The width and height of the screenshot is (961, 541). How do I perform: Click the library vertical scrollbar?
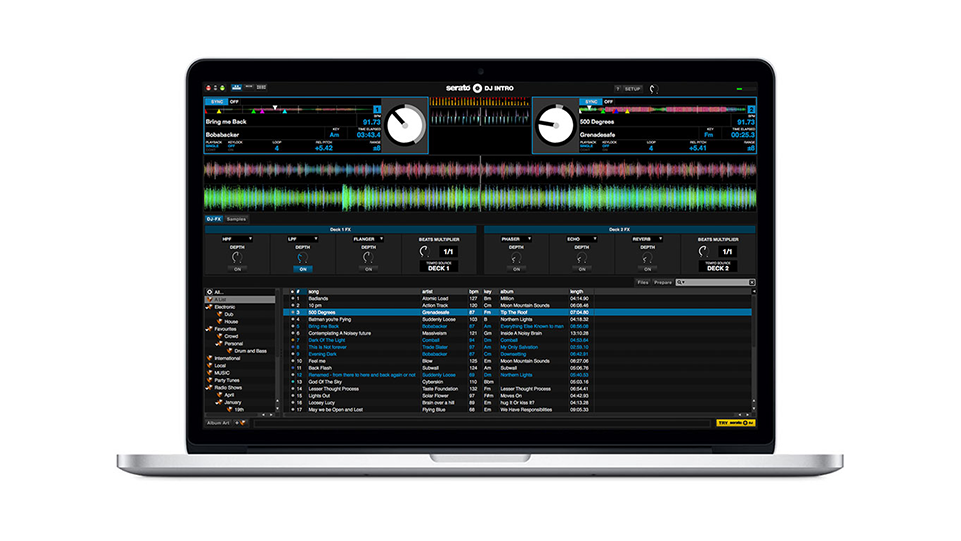point(754,352)
